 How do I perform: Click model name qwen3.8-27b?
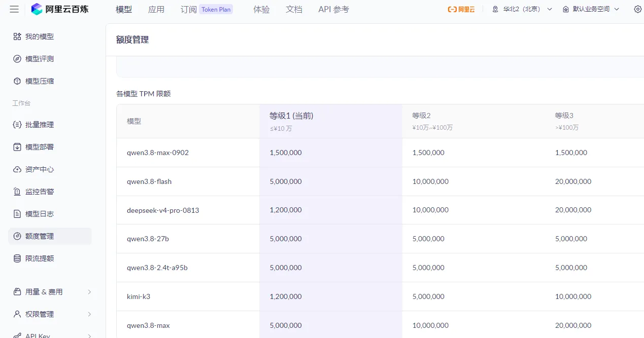(148, 239)
